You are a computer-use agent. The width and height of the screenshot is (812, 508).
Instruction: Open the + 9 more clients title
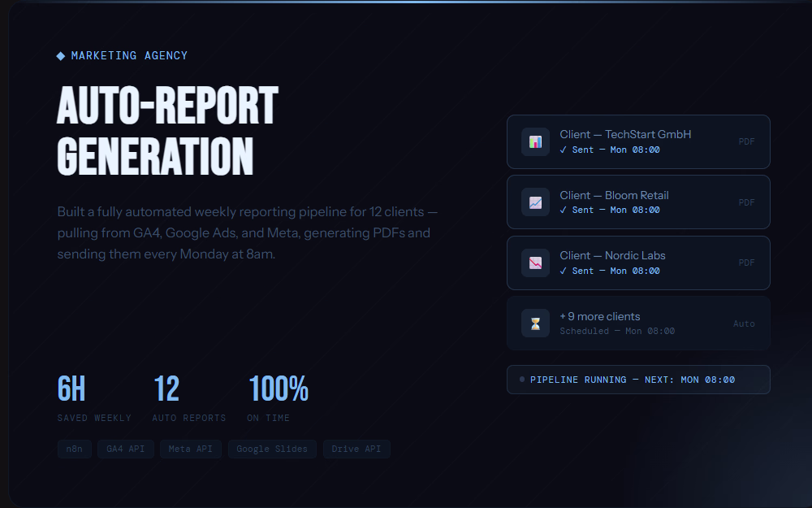point(600,316)
